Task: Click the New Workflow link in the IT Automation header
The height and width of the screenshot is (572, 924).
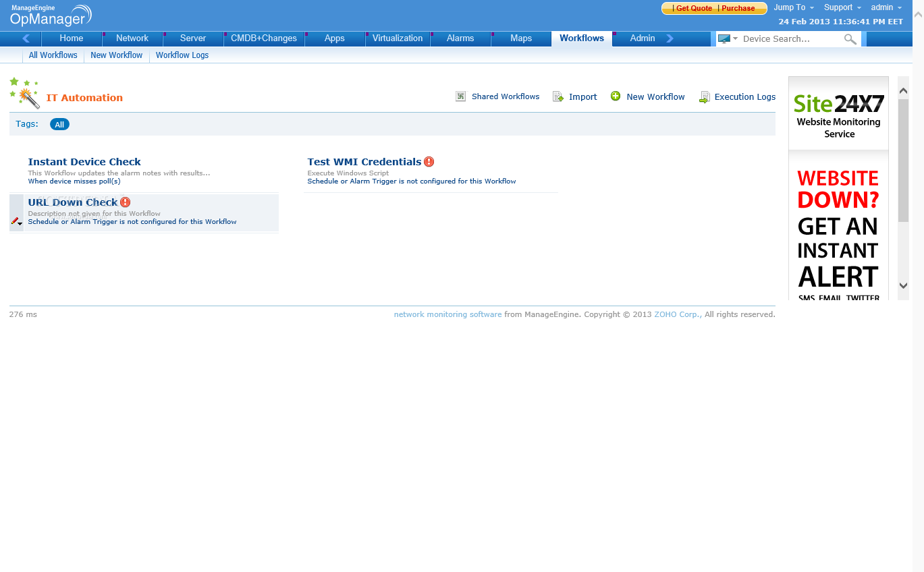Action: click(655, 97)
